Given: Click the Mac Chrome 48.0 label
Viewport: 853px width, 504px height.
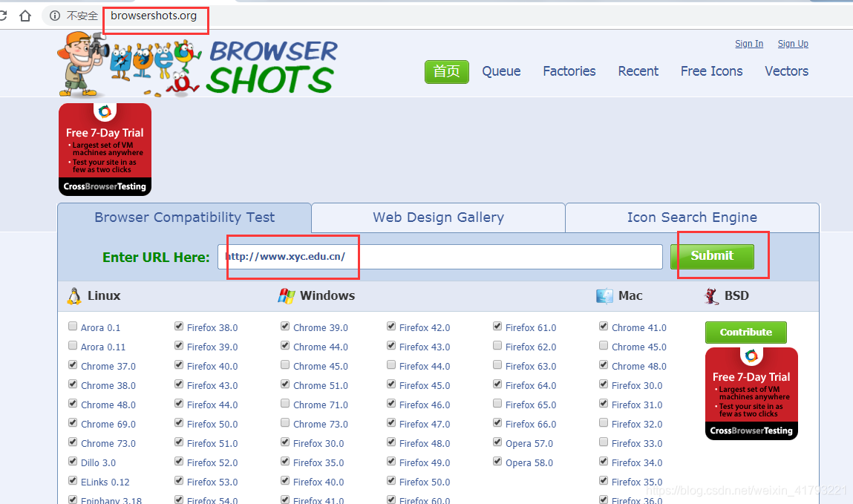Looking at the screenshot, I should (638, 367).
